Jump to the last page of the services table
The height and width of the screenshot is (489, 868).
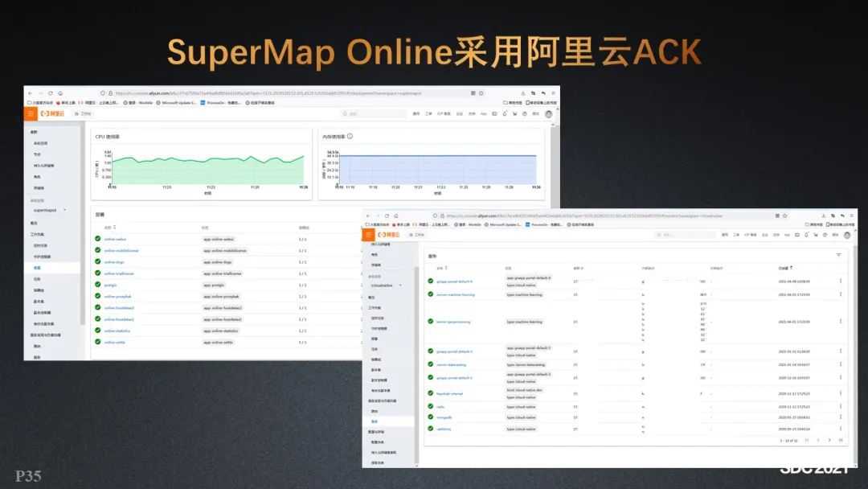click(x=841, y=440)
